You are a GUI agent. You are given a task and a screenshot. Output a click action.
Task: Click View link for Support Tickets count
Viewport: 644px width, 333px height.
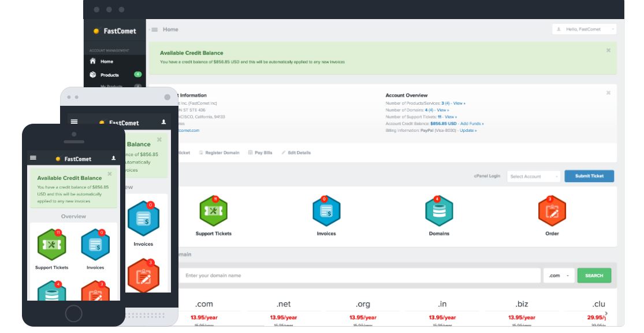click(x=451, y=117)
